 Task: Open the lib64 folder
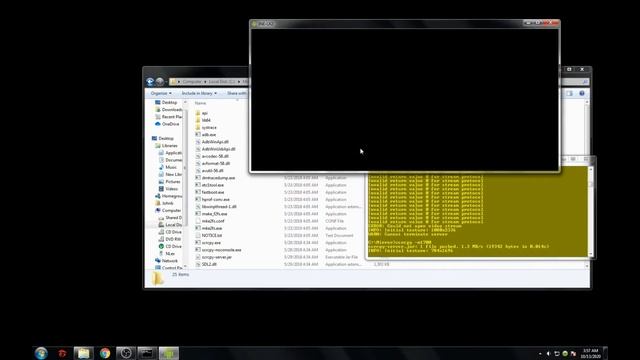(x=206, y=120)
